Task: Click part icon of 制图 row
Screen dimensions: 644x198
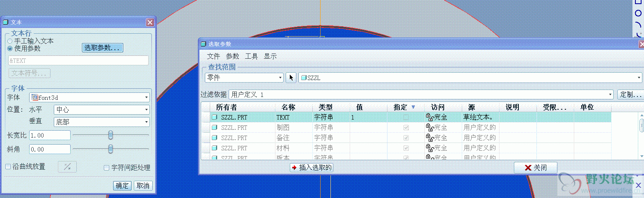Action: tap(214, 127)
